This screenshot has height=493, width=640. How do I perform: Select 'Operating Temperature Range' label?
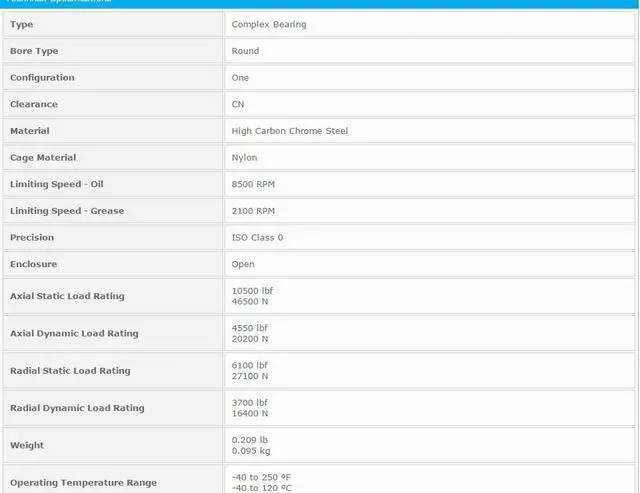(83, 482)
